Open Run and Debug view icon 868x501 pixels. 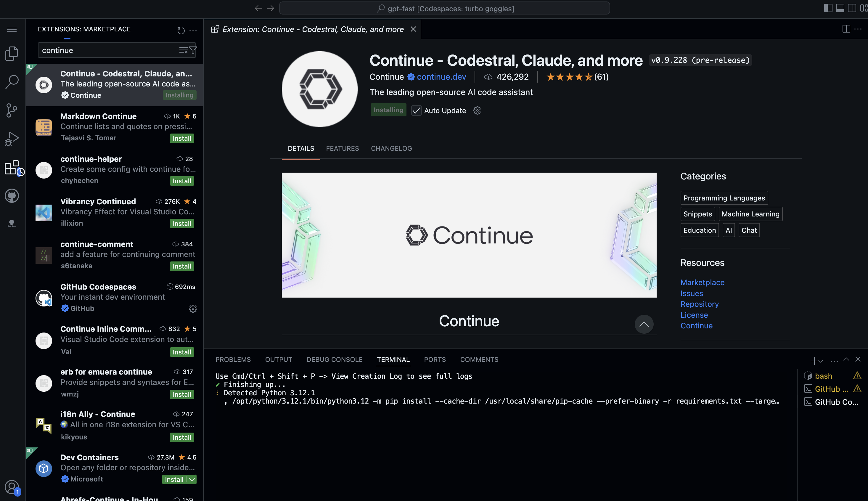[12, 139]
